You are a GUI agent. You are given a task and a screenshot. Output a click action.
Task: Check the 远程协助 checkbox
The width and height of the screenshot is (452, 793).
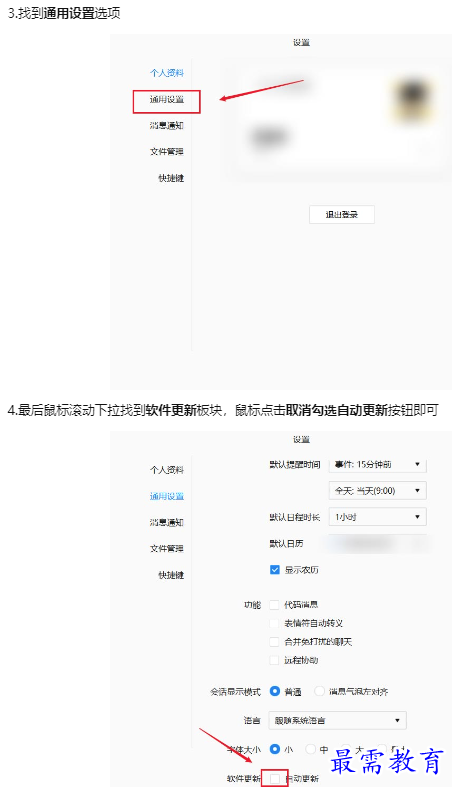(275, 660)
